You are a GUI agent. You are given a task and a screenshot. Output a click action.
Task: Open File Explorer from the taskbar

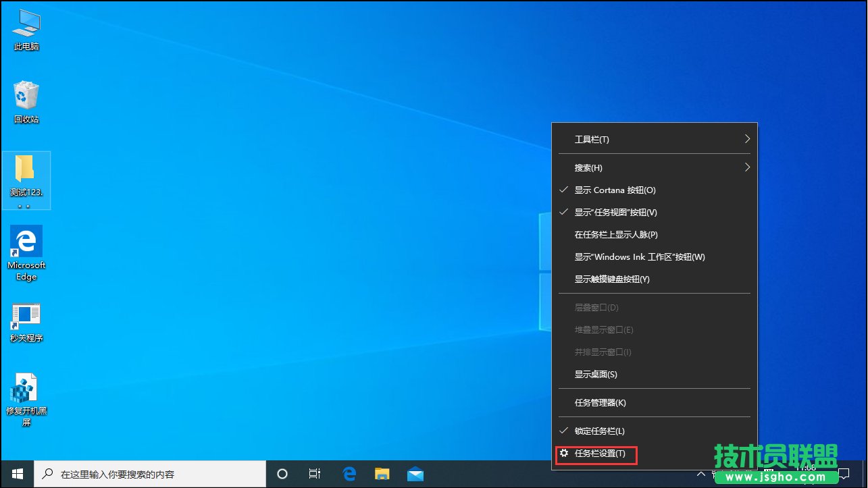[x=382, y=474]
